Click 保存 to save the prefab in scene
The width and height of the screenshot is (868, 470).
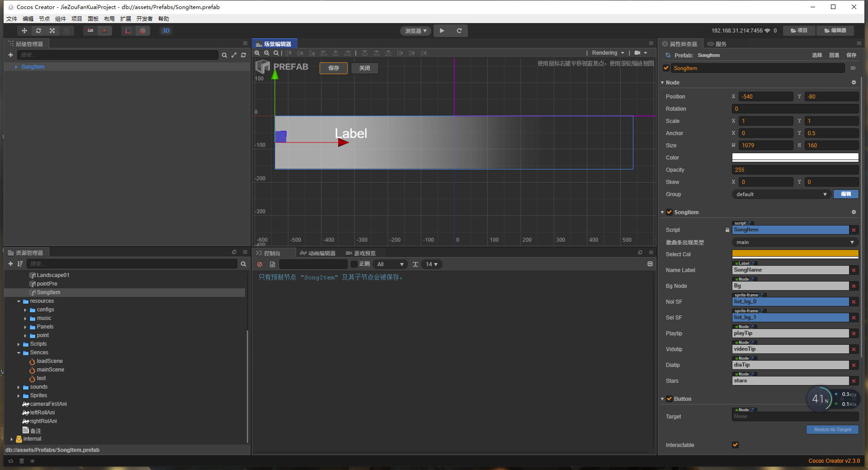click(x=334, y=68)
